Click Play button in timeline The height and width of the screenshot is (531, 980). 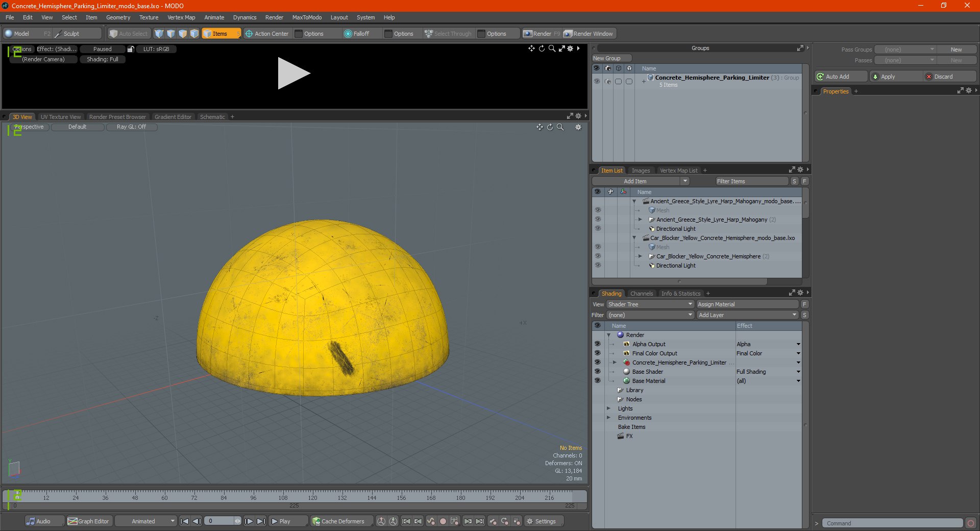pyautogui.click(x=288, y=521)
